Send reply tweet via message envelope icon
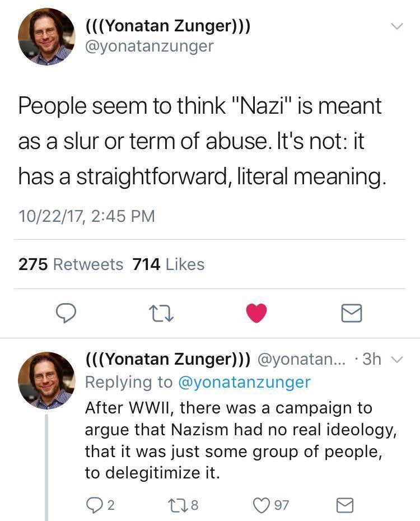This screenshot has width=420, height=521. point(344,505)
